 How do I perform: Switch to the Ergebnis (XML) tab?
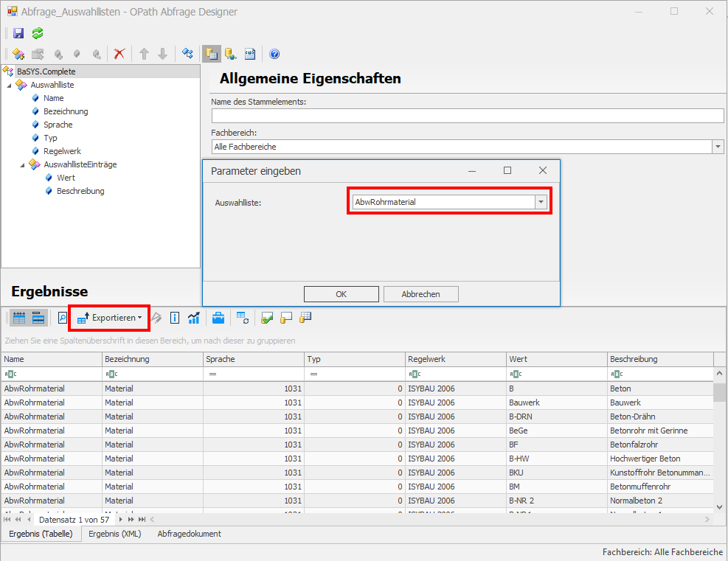[x=114, y=534]
